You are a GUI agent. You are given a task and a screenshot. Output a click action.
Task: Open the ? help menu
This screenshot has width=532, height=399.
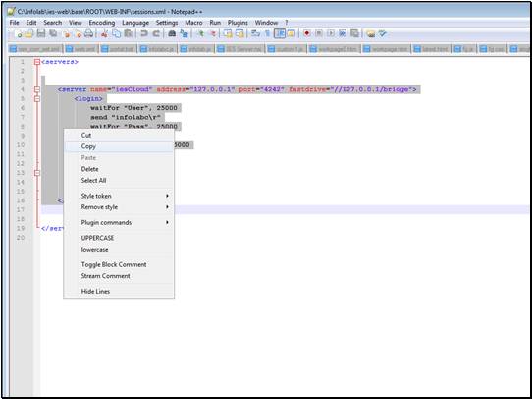287,23
